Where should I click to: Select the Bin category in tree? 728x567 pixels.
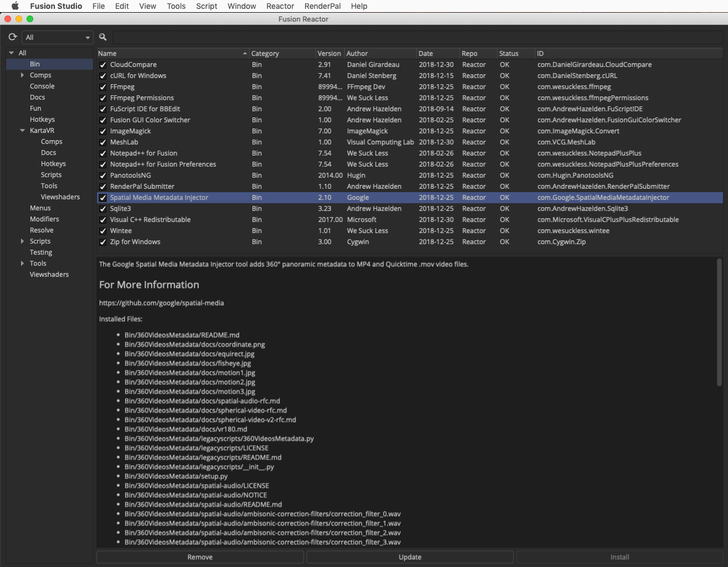point(50,64)
